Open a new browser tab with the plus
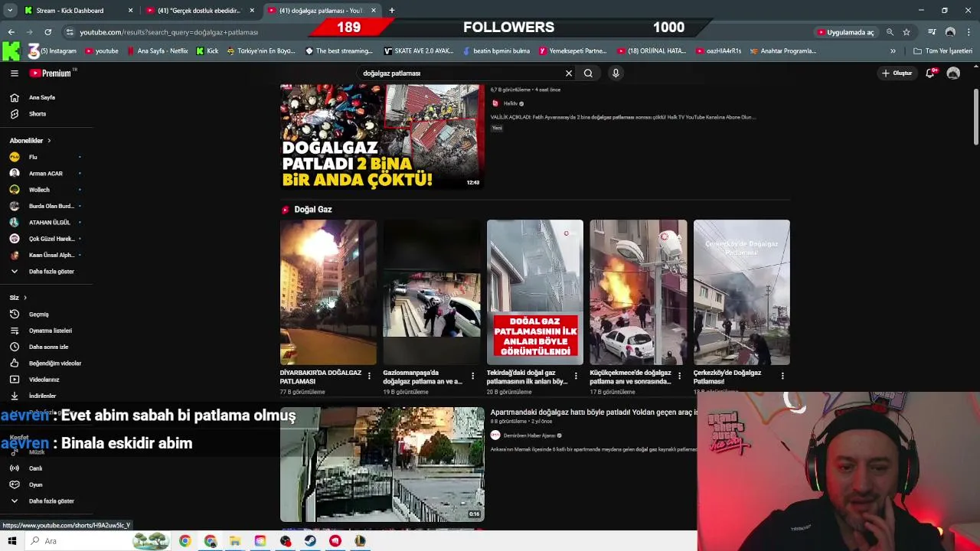This screenshot has height=551, width=980. [x=391, y=11]
